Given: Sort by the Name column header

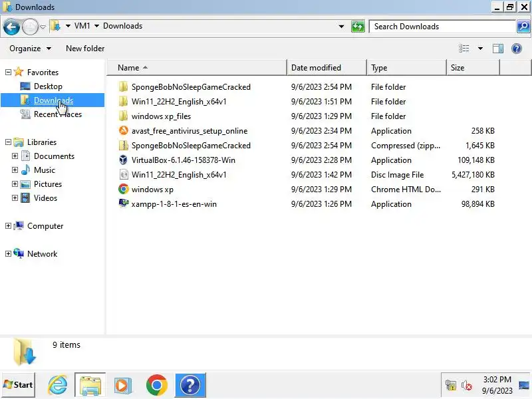Looking at the screenshot, I should (197, 68).
